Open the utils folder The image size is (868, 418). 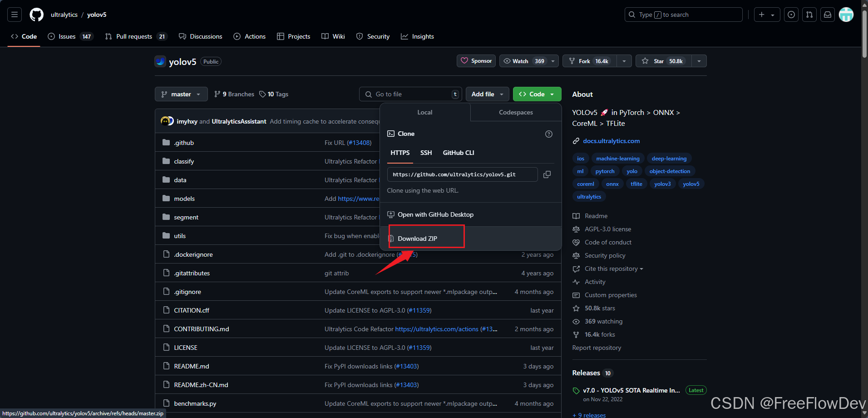tap(180, 236)
